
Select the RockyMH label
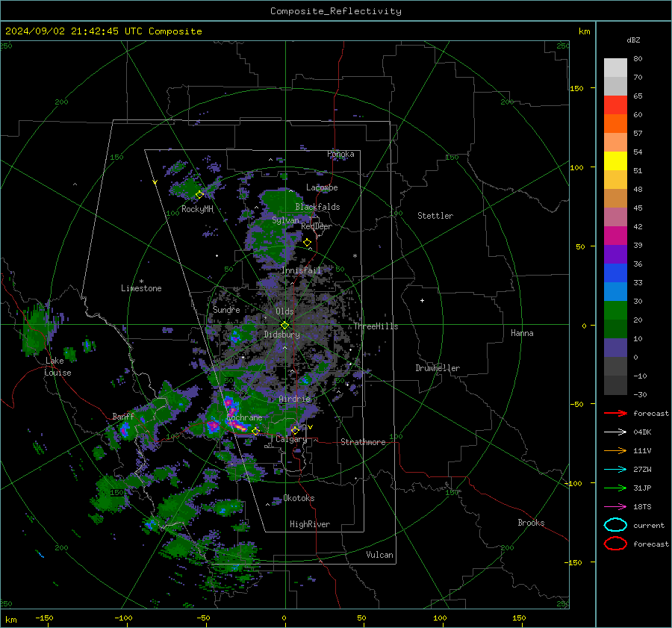click(x=197, y=209)
